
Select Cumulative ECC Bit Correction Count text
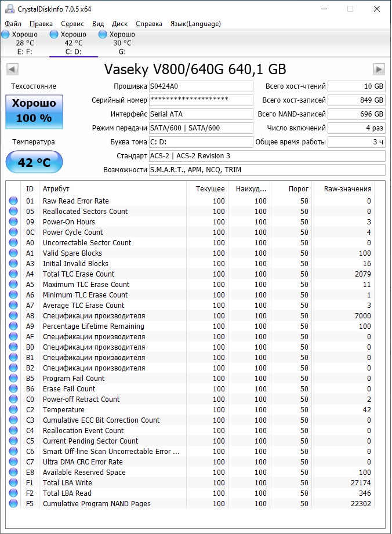click(101, 420)
